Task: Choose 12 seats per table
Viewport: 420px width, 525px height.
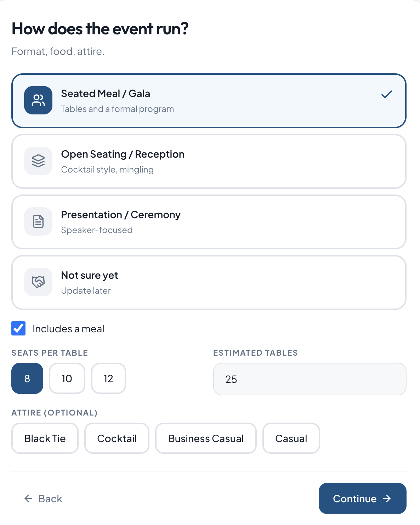Action: pyautogui.click(x=108, y=378)
